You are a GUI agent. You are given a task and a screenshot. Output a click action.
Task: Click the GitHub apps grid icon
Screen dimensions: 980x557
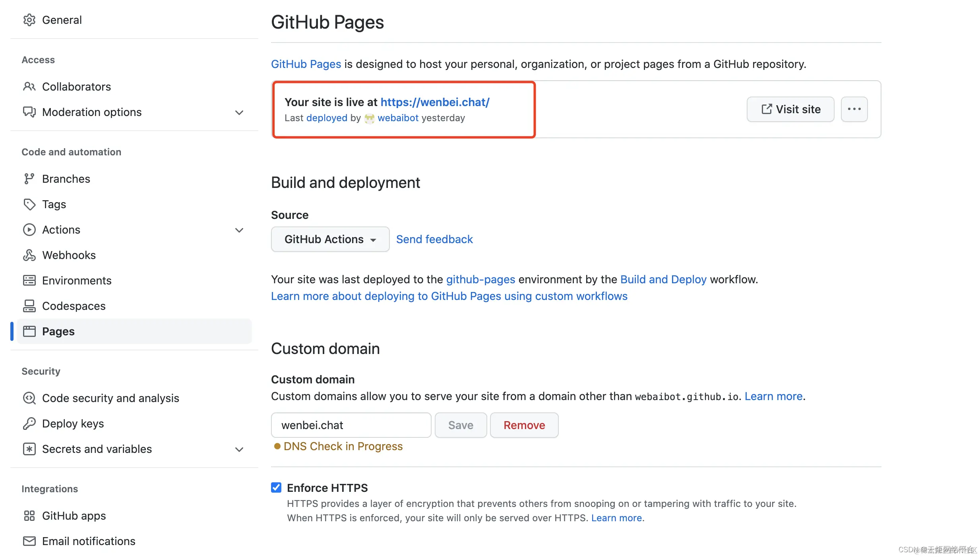[29, 516]
